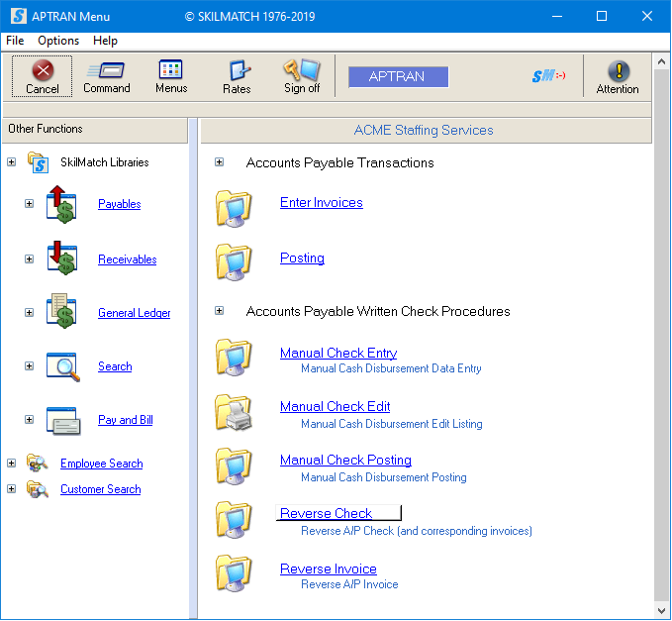Screen dimensions: 672x621
Task: Click the SkilMatch S icon in the title bar
Action: pos(19,16)
